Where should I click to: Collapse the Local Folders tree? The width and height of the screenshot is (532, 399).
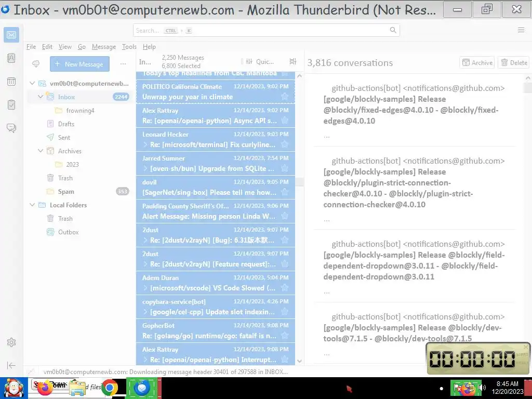[32, 205]
